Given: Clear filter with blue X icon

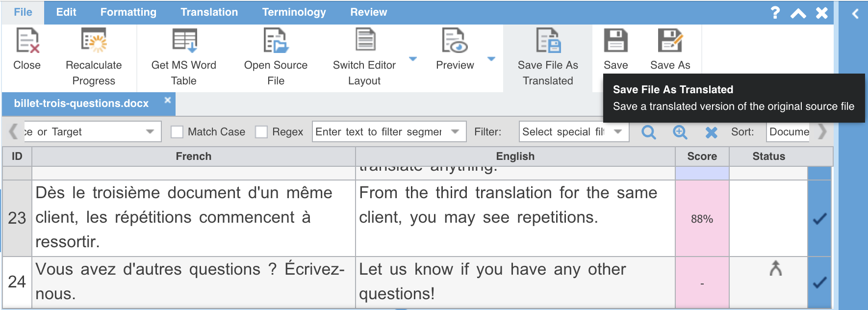Looking at the screenshot, I should (x=712, y=132).
